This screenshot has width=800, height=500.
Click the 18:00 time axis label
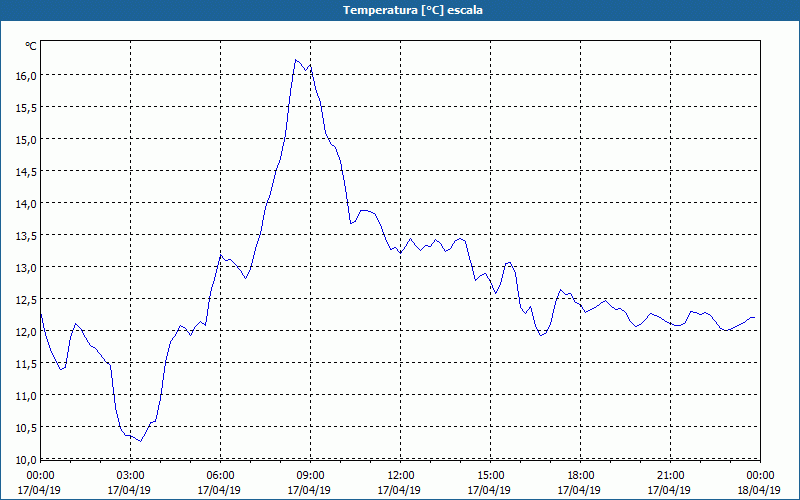581,476
